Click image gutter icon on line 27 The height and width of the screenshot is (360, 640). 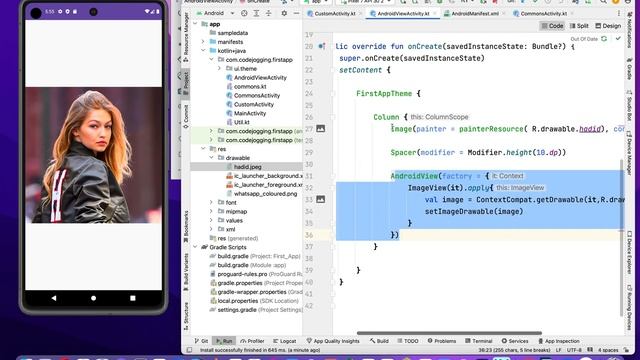pyautogui.click(x=320, y=129)
